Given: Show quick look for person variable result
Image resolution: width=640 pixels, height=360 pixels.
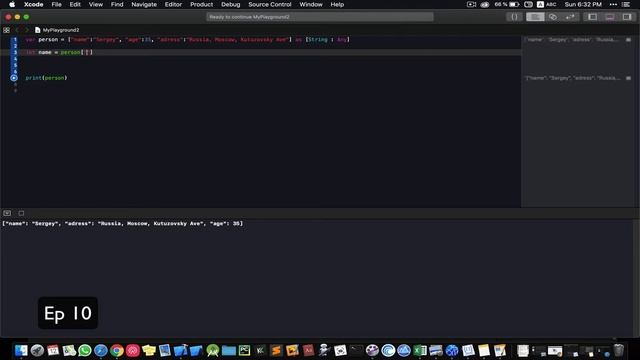Looking at the screenshot, I should [x=628, y=40].
